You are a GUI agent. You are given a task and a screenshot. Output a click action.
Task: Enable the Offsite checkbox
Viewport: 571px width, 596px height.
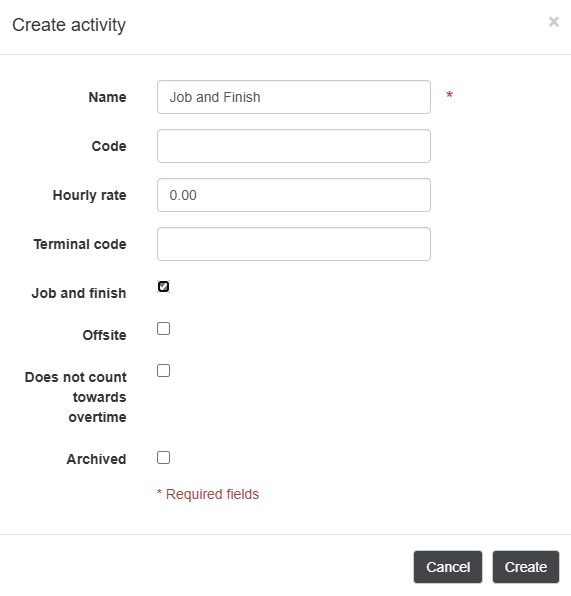(x=163, y=328)
